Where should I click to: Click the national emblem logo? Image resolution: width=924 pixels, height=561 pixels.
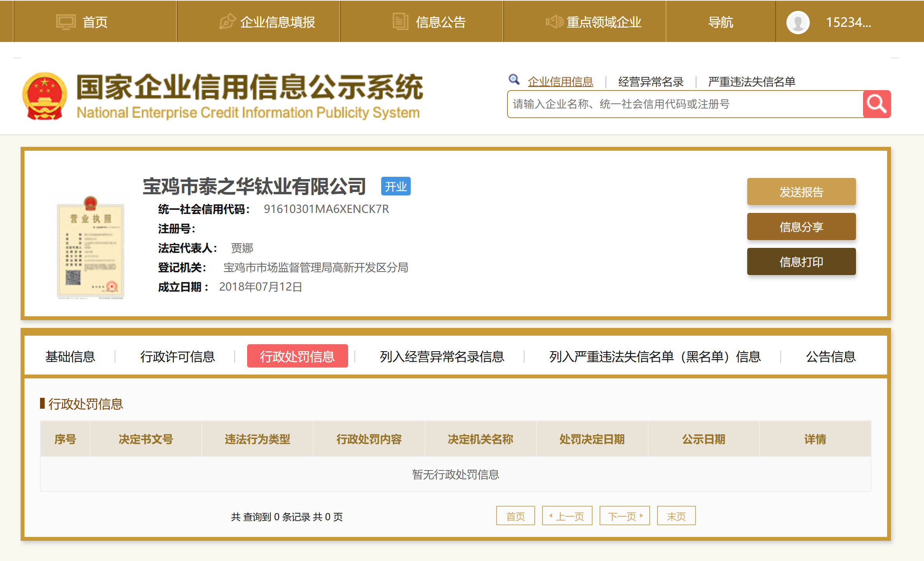pos(45,96)
